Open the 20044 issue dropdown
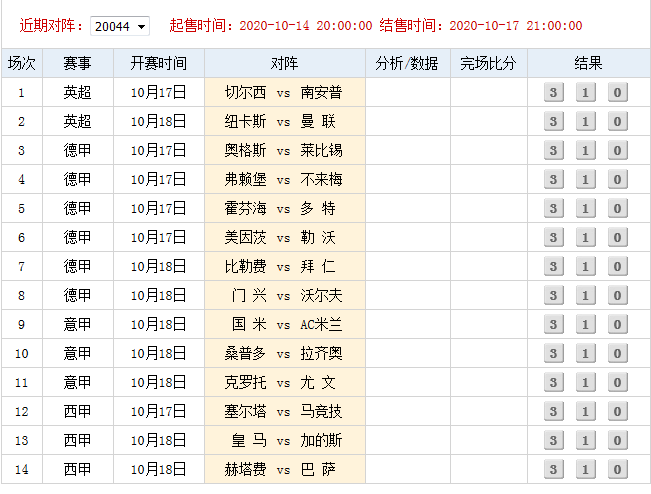651x494 pixels. pos(120,26)
